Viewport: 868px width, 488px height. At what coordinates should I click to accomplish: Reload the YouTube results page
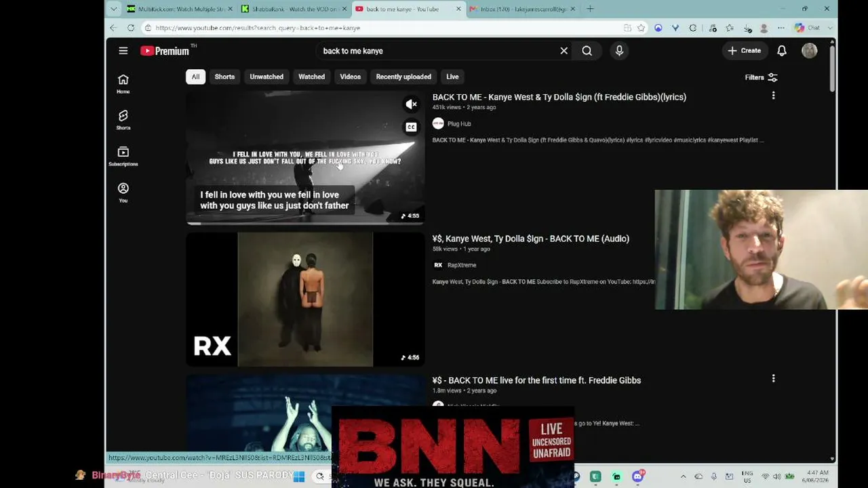(131, 28)
